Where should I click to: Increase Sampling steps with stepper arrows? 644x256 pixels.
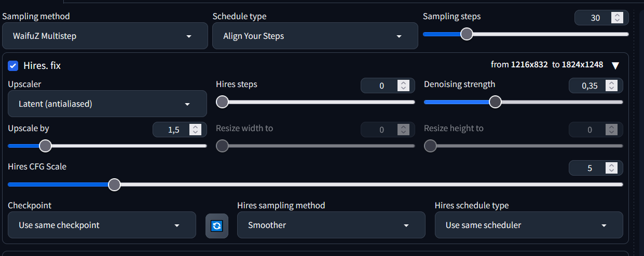click(617, 15)
